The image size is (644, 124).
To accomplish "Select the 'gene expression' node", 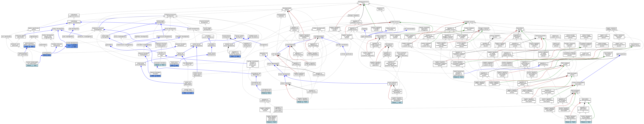I will (621, 54).
